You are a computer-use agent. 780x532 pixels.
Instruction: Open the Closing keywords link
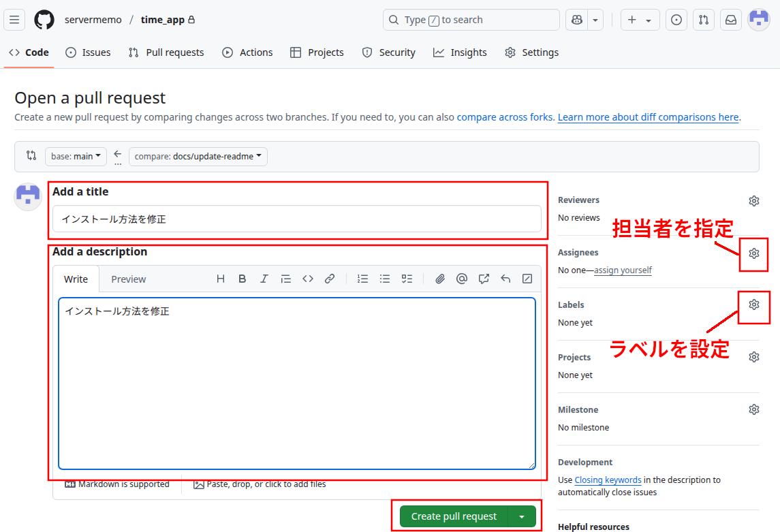[608, 480]
